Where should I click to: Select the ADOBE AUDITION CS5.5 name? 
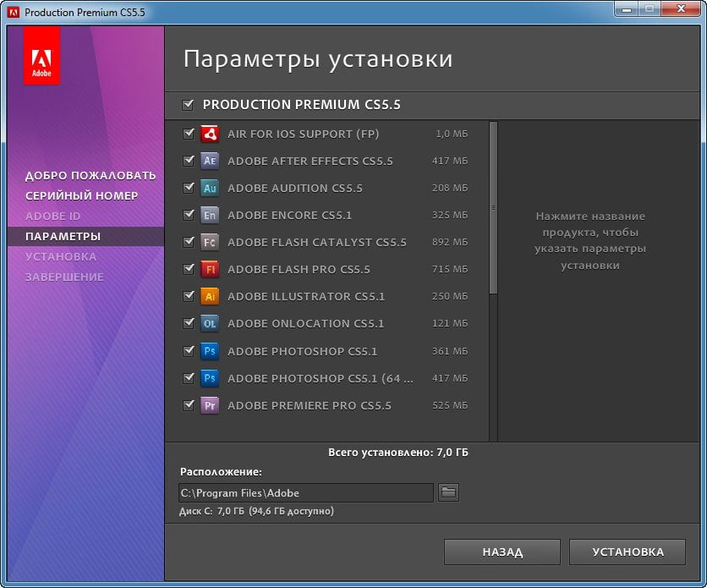pos(295,188)
